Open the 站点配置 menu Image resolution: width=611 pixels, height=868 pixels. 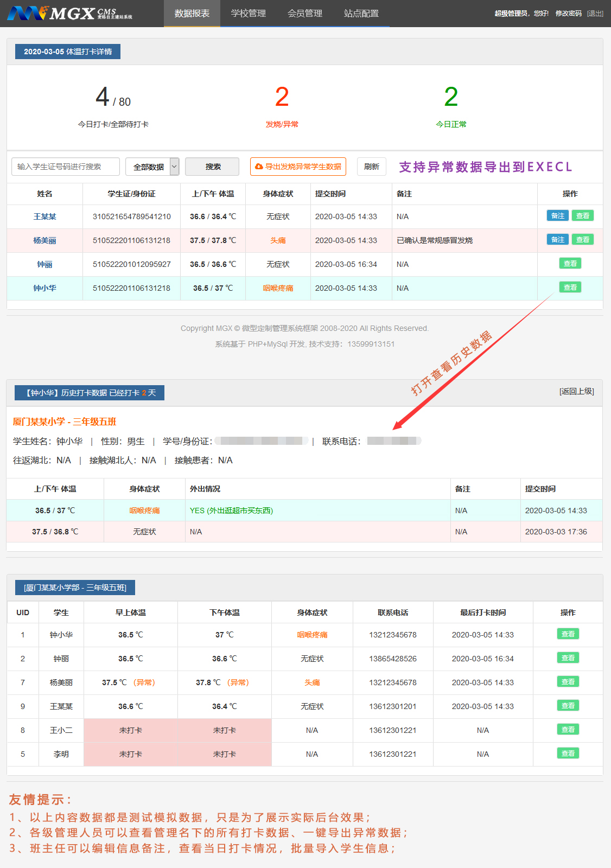tap(361, 13)
